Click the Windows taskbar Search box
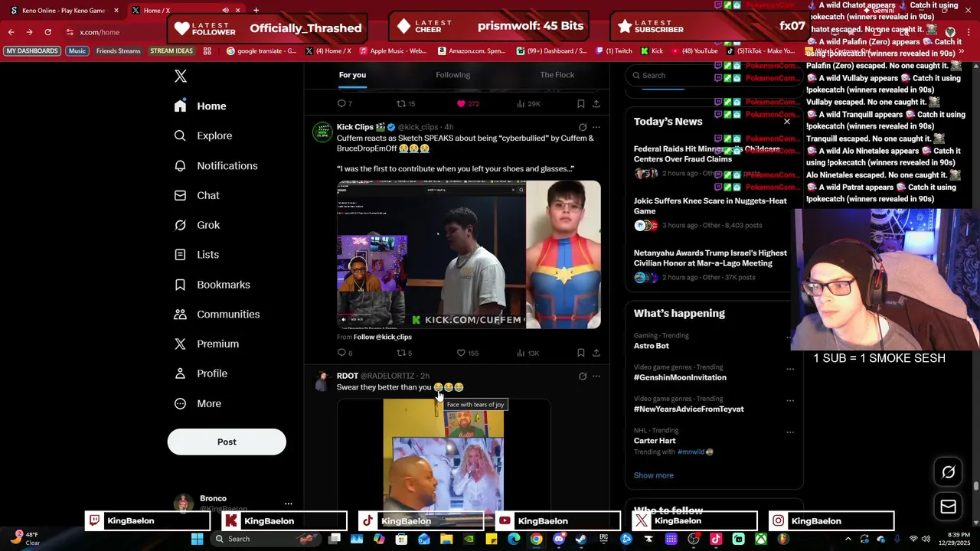This screenshot has height=551, width=980. click(264, 539)
